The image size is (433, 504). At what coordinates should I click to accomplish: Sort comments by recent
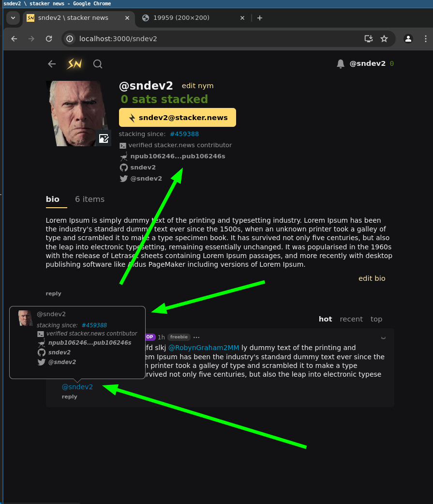(351, 319)
